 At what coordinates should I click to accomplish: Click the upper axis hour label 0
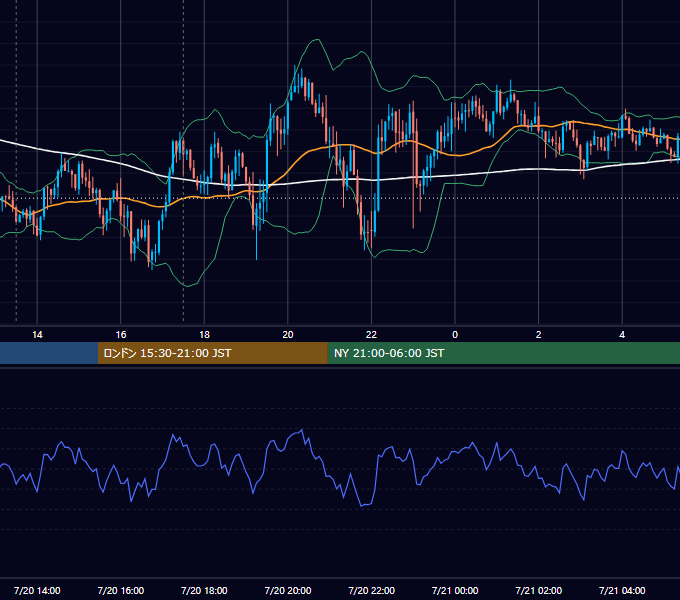point(455,335)
